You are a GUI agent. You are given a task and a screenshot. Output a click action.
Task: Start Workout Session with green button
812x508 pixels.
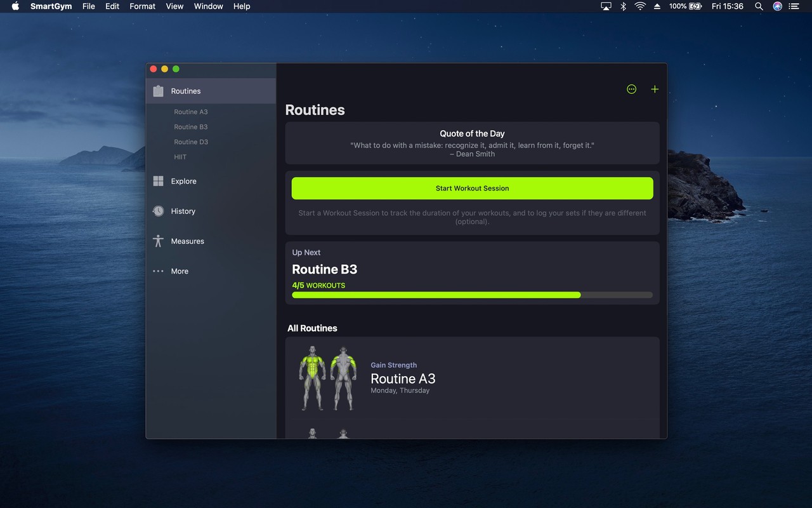point(472,188)
